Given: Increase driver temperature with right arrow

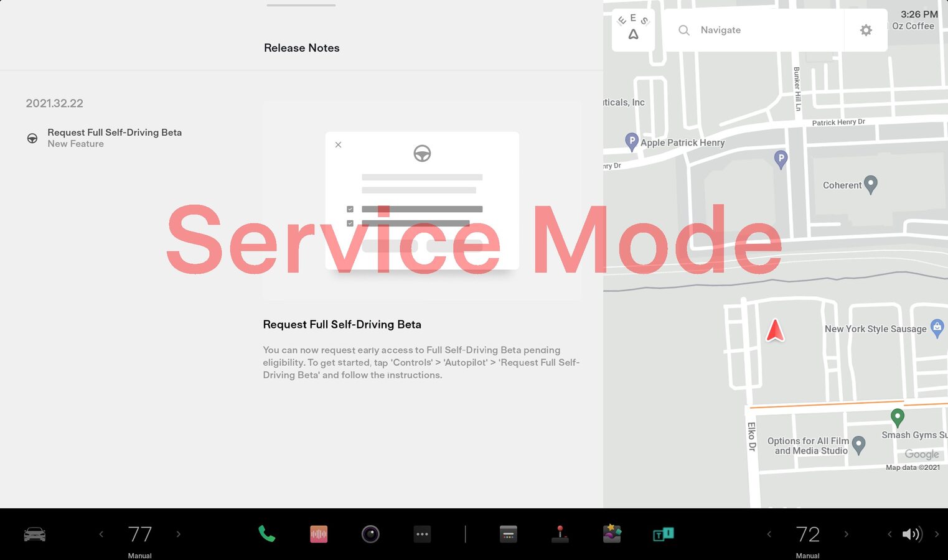Looking at the screenshot, I should (x=179, y=534).
